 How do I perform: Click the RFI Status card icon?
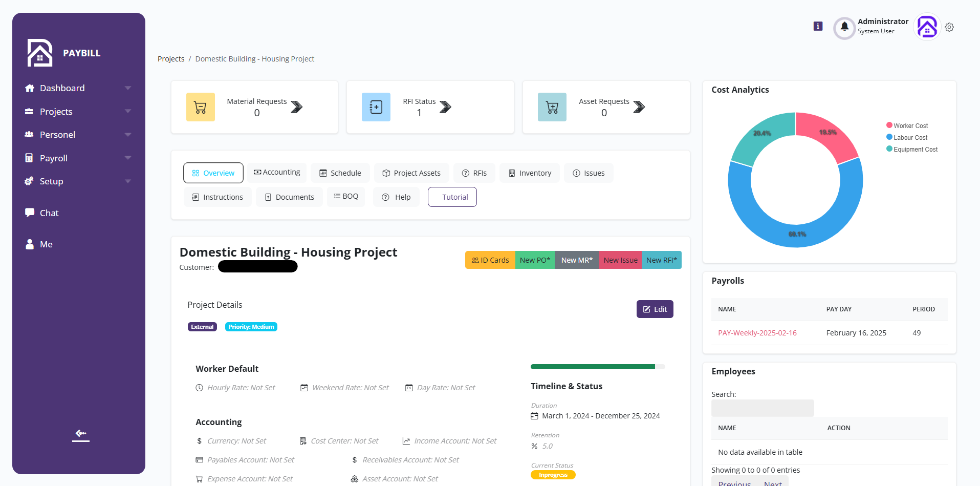point(376,107)
